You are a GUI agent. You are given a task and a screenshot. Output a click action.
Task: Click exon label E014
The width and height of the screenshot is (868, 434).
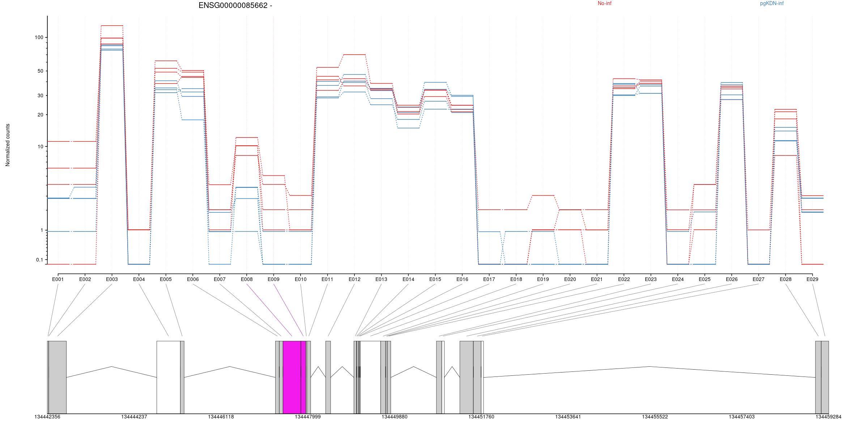[x=408, y=279]
